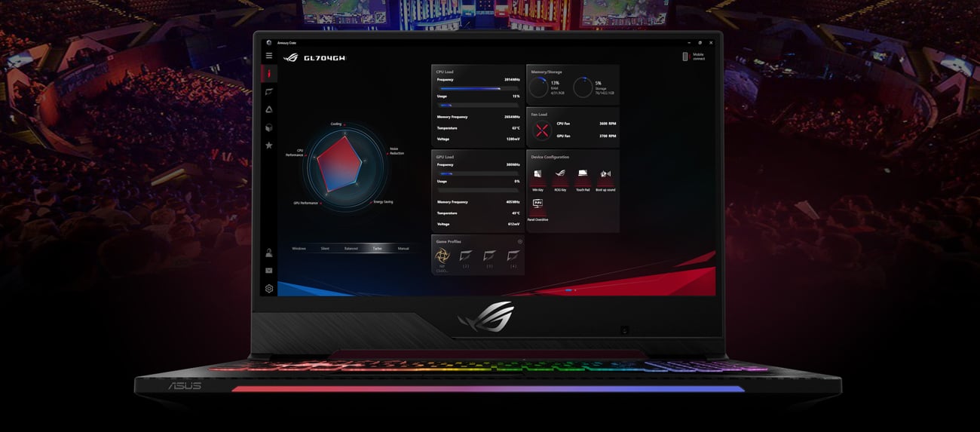Viewport: 980px width, 432px height.
Task: Open the triangle Aura sidebar icon
Action: tap(269, 110)
